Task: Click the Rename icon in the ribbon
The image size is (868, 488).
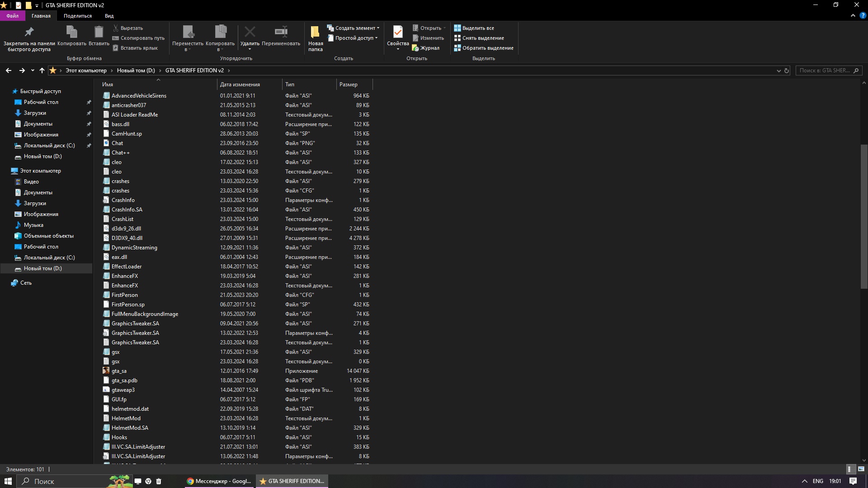Action: [x=281, y=33]
